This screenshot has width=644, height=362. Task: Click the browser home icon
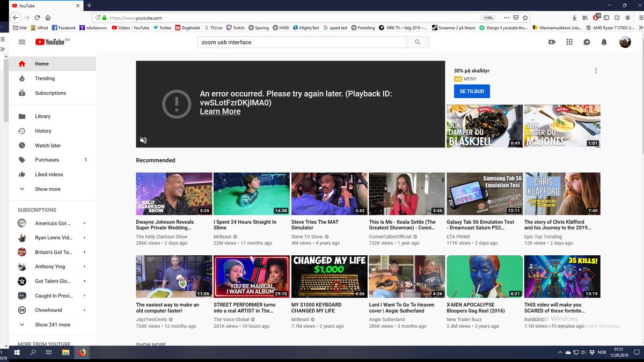coord(48,18)
